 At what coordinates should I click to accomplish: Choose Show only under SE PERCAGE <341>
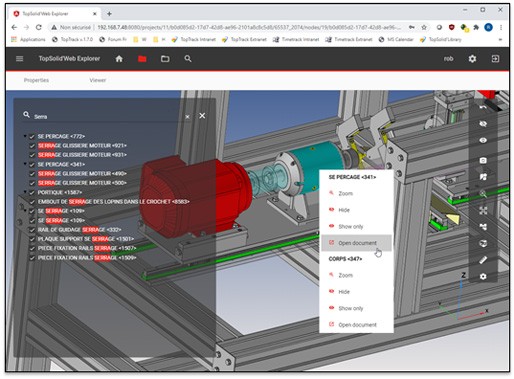[356, 227]
